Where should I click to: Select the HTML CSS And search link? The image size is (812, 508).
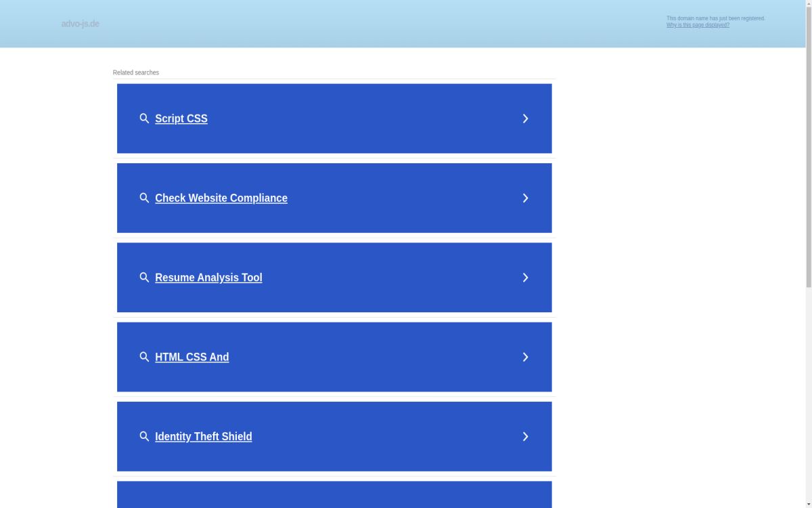coord(192,357)
